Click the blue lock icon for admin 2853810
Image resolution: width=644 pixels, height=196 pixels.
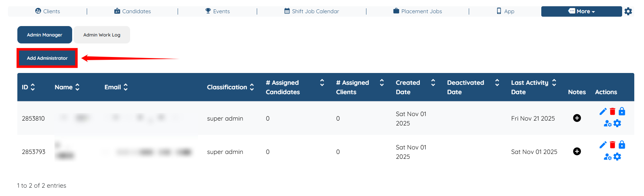click(x=622, y=112)
